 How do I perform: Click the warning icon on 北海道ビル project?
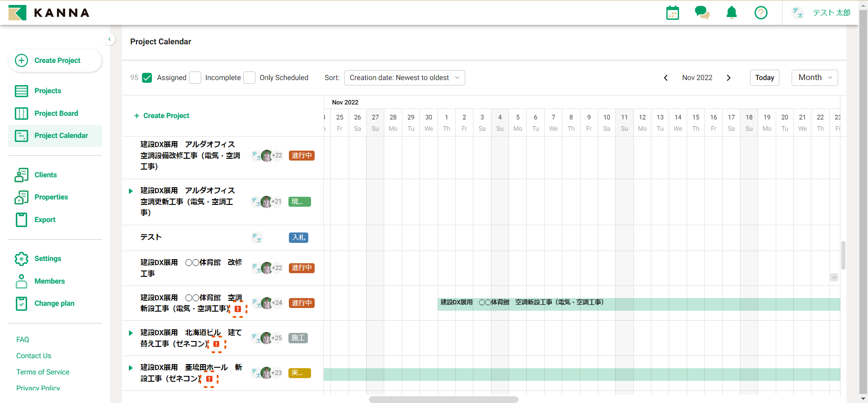click(217, 344)
